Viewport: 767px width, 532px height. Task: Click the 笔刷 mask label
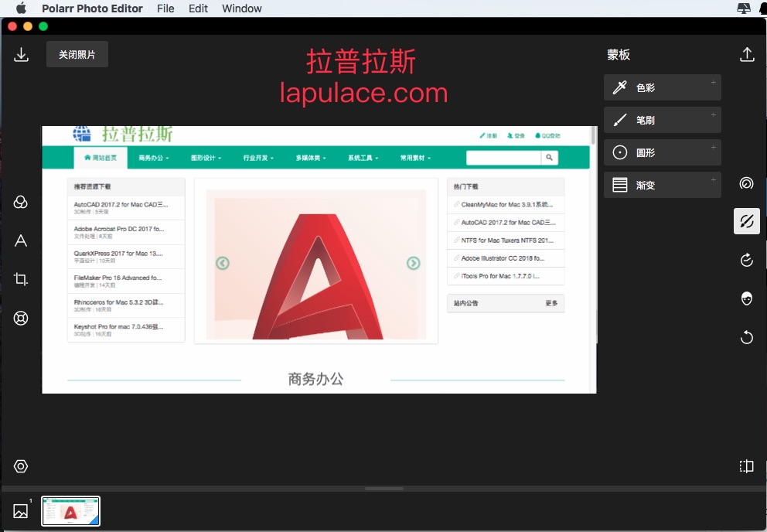tap(645, 120)
